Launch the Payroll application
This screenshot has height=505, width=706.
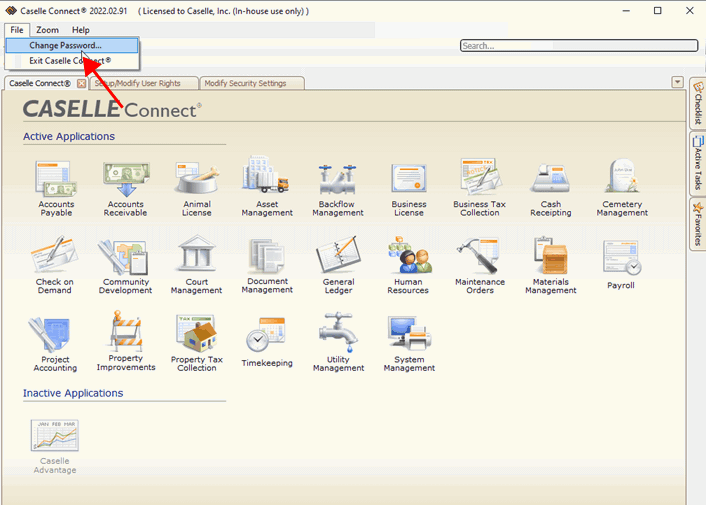coord(621,265)
